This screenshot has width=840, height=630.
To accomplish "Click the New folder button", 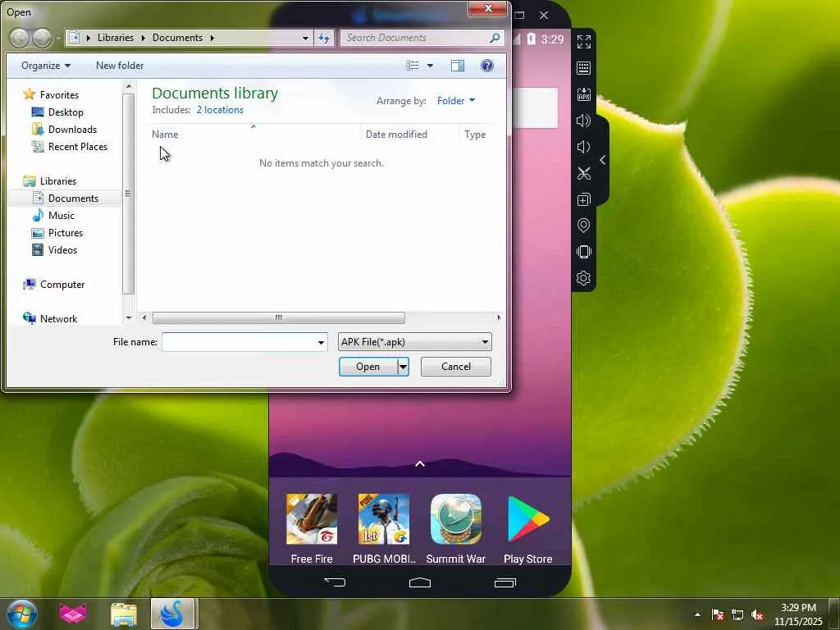I will tap(120, 66).
